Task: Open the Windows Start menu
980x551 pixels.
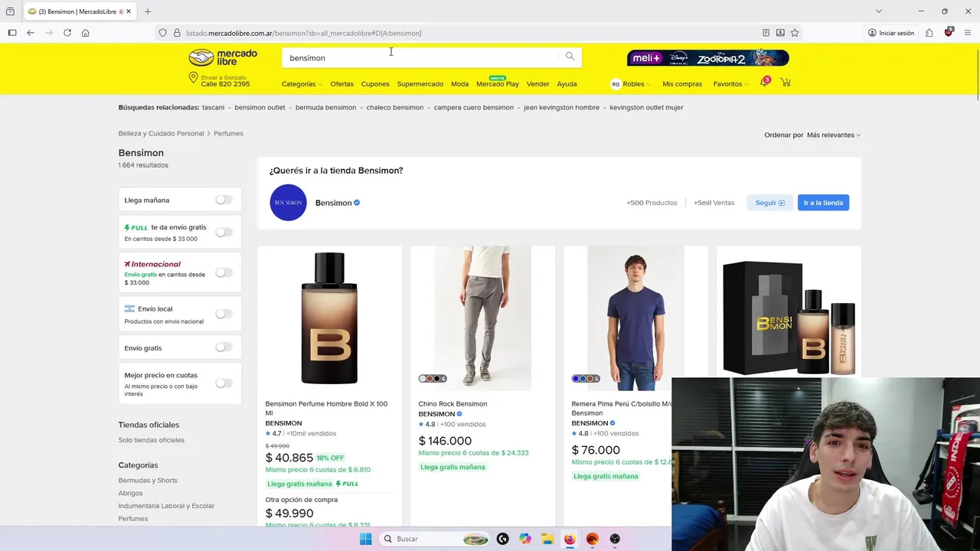Action: [365, 539]
